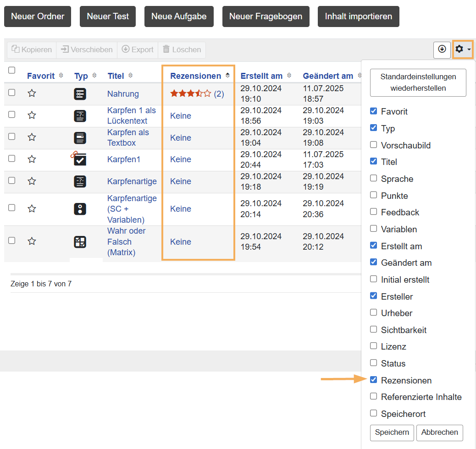Star the Wahr oder Falsch (Matrix) item
Image resolution: width=476 pixels, height=449 pixels.
point(32,241)
